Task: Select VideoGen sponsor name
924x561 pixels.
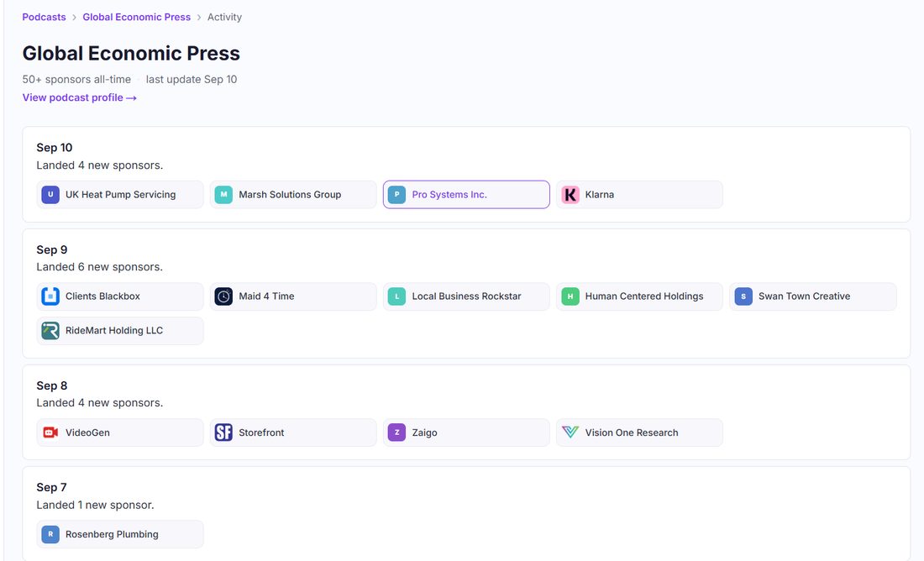Action: 87,433
